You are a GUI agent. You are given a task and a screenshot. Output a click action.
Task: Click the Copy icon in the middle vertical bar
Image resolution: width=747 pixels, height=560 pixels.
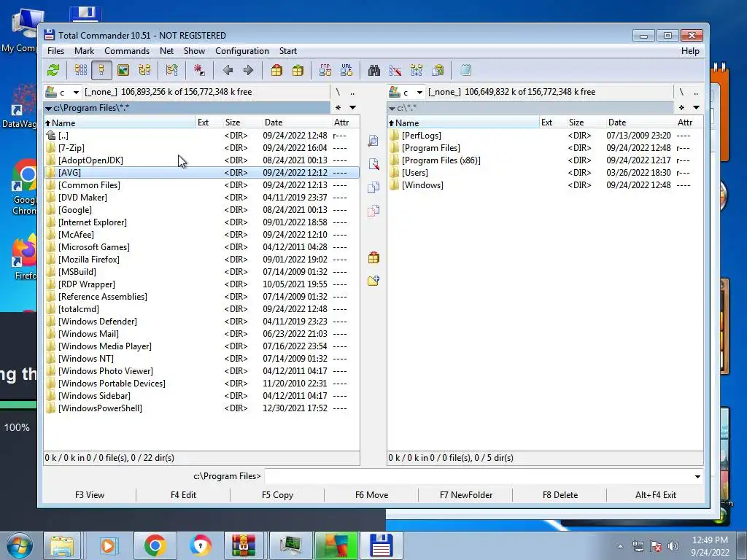click(373, 187)
